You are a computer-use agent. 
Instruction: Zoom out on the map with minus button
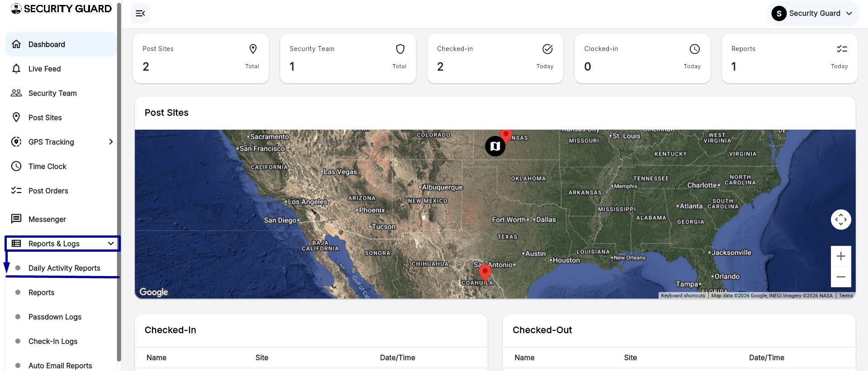[841, 277]
